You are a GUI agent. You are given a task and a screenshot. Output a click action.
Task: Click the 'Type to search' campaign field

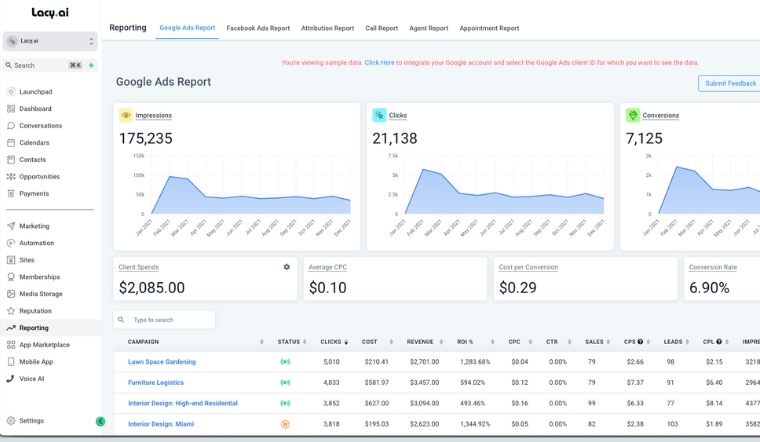pyautogui.click(x=164, y=320)
